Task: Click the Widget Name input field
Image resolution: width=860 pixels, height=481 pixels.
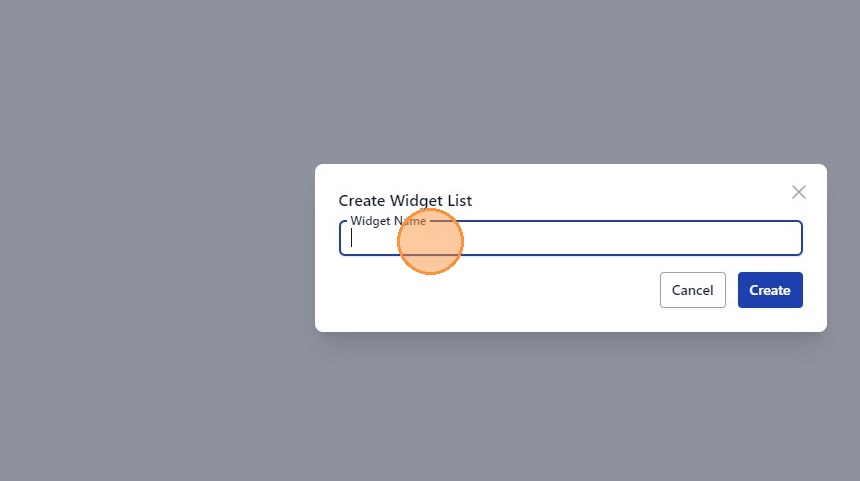Action: pos(600,239)
